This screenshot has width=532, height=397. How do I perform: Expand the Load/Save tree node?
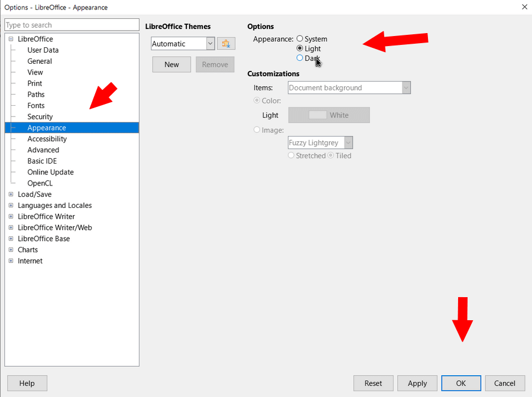11,194
